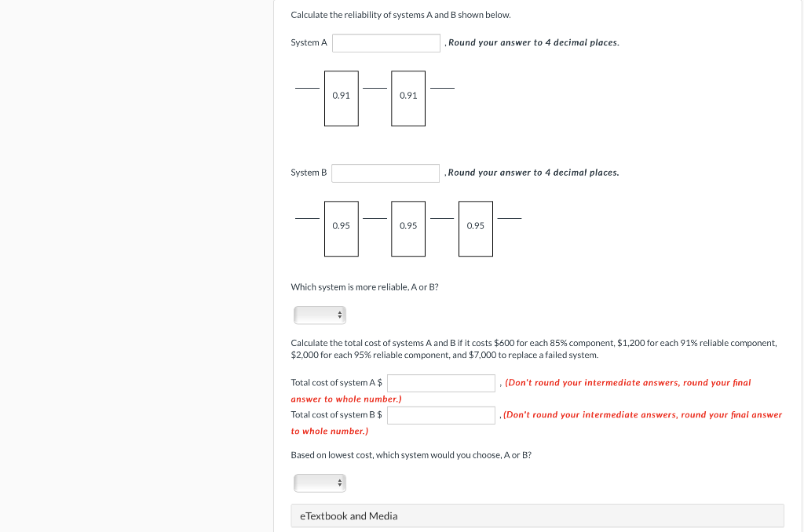Click the rounding instruction text for System A
Image resolution: width=804 pixels, height=532 pixels.
tap(532, 42)
